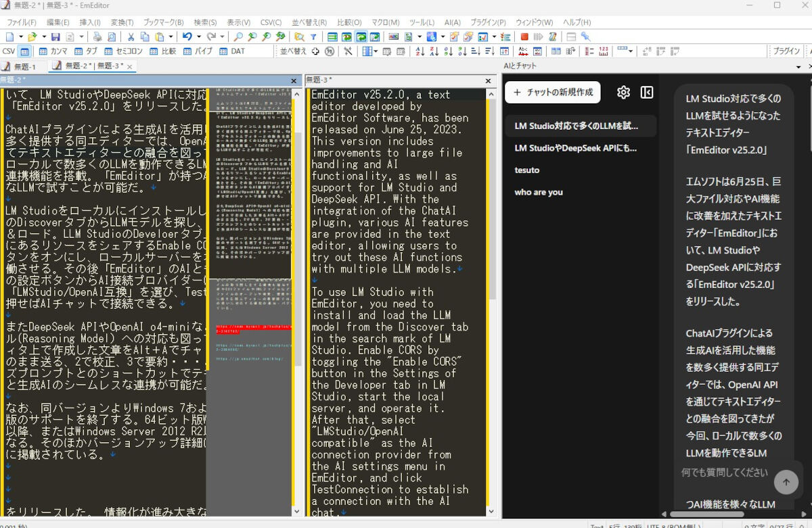Open Find with the magnifier icon
The height and width of the screenshot is (528, 812).
(238, 37)
